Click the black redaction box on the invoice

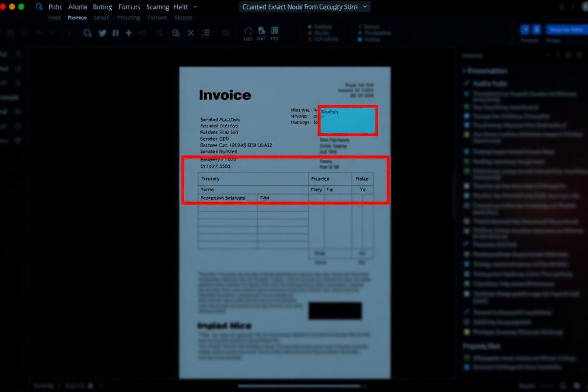[x=335, y=311]
